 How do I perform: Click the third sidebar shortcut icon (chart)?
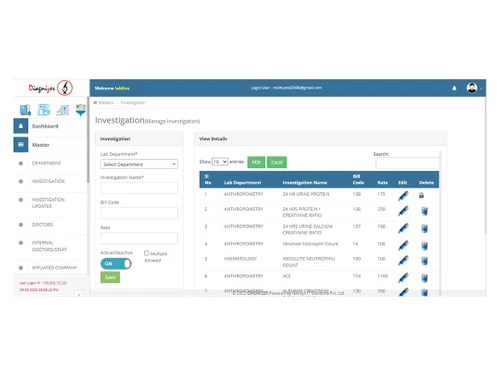click(x=62, y=110)
